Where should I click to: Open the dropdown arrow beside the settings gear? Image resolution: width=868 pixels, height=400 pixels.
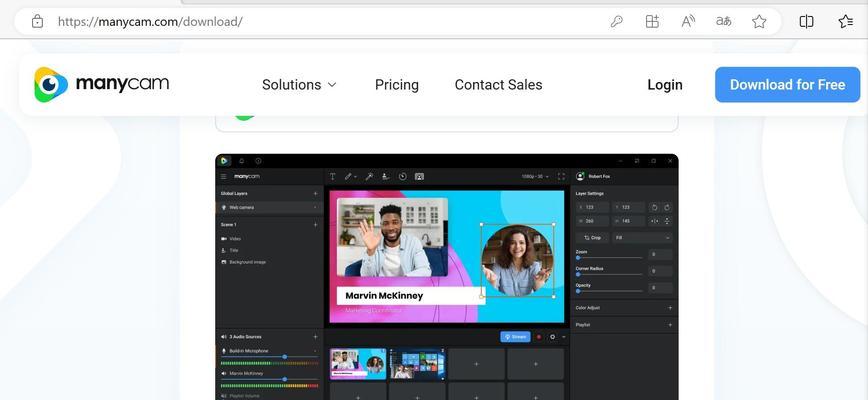click(x=564, y=336)
